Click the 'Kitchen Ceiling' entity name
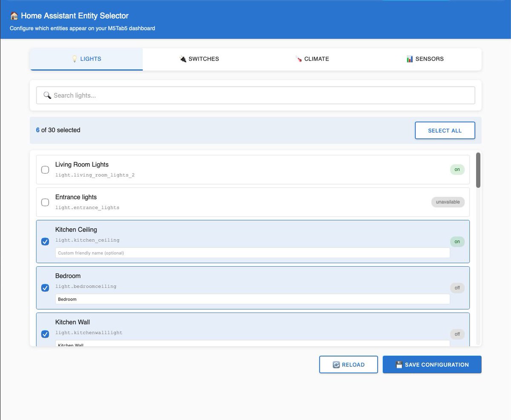The width and height of the screenshot is (511, 420). point(76,230)
